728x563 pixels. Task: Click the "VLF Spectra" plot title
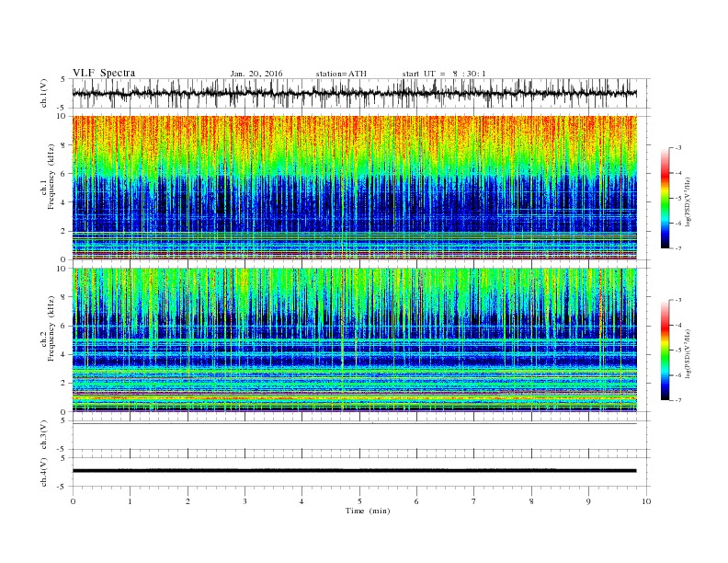click(104, 73)
